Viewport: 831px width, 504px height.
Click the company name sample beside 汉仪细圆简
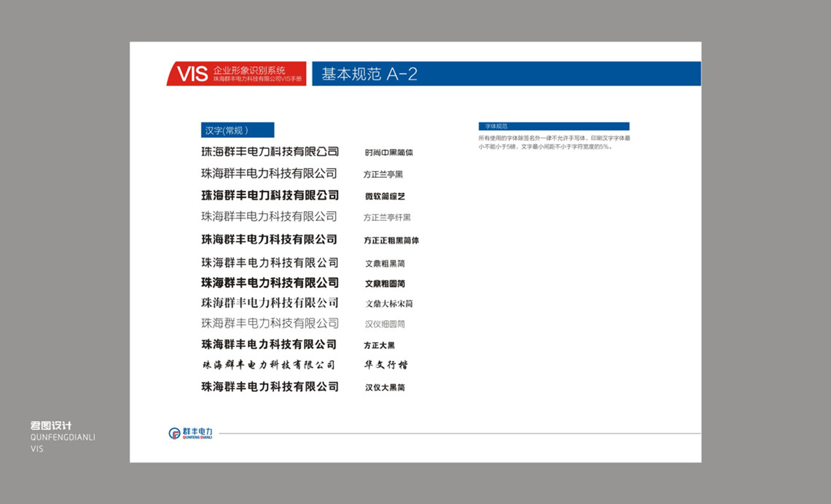tap(270, 323)
